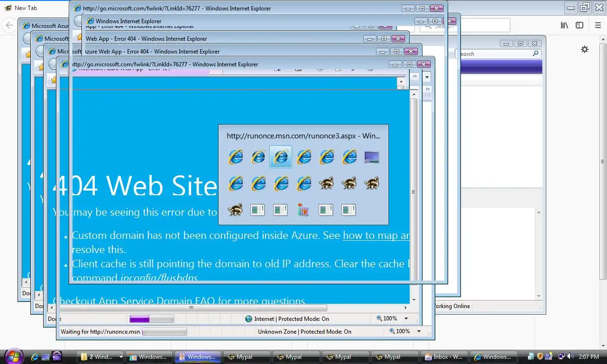The width and height of the screenshot is (607, 364).
Task: Click the purple loading progress bar
Action: click(x=152, y=319)
